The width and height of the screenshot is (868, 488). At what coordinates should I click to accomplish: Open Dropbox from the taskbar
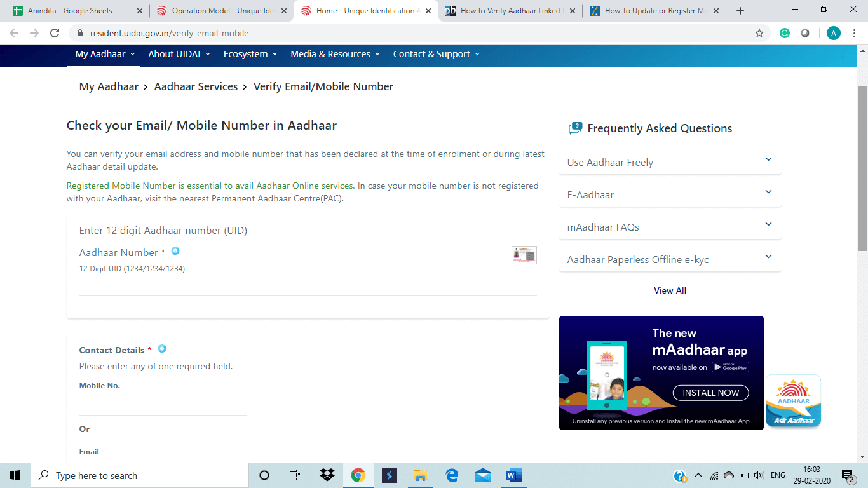coord(327,475)
